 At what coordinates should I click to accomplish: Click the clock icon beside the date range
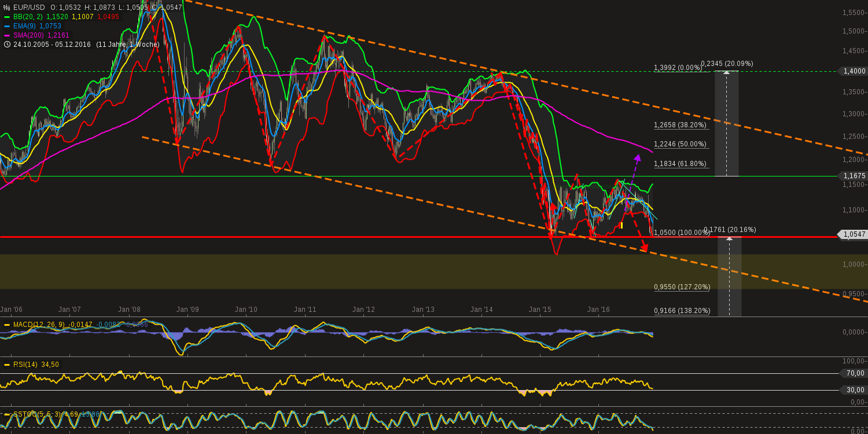[x=7, y=45]
